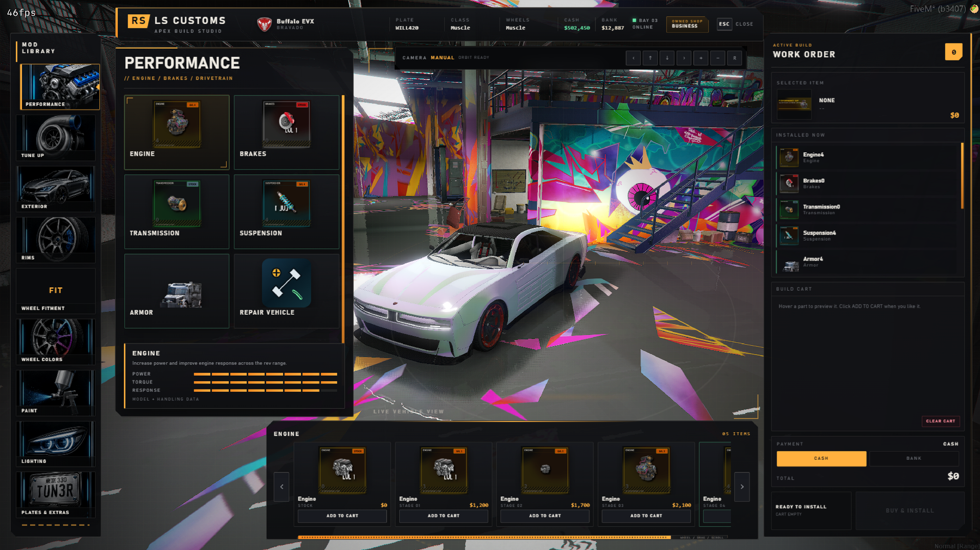980x550 pixels.
Task: Select Cash payment method
Action: [x=821, y=458]
